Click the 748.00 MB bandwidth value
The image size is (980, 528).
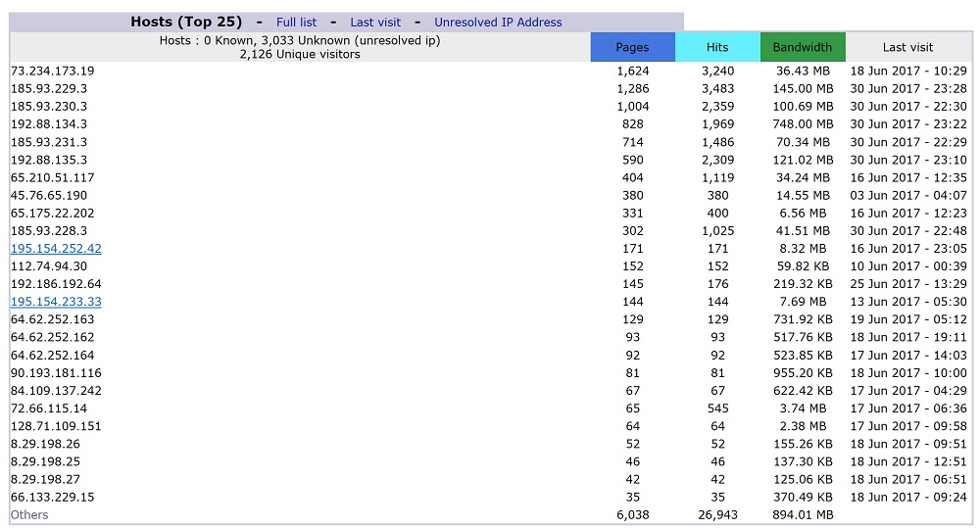tap(803, 124)
